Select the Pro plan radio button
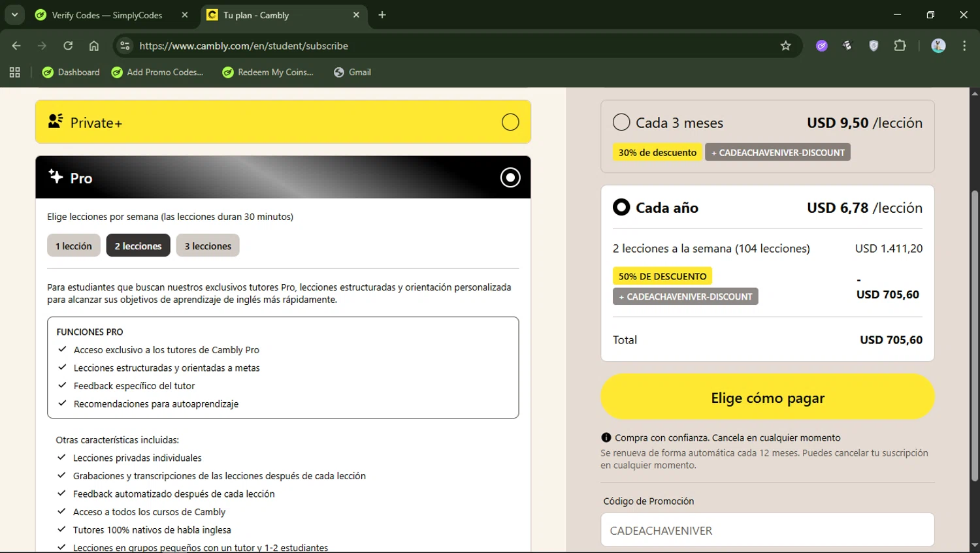The image size is (980, 553). click(510, 178)
